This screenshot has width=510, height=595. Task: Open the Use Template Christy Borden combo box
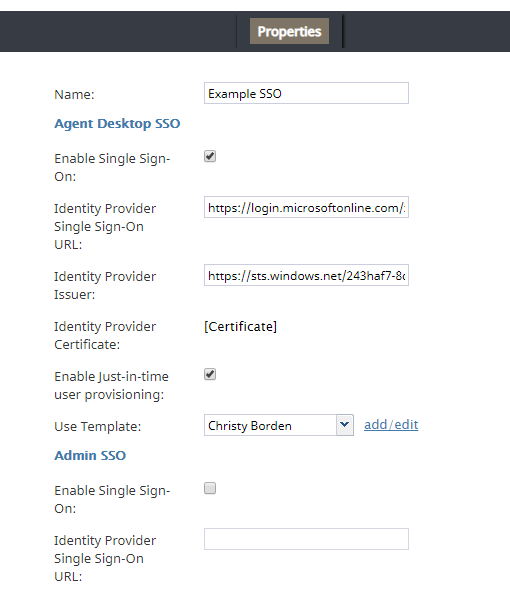click(279, 425)
